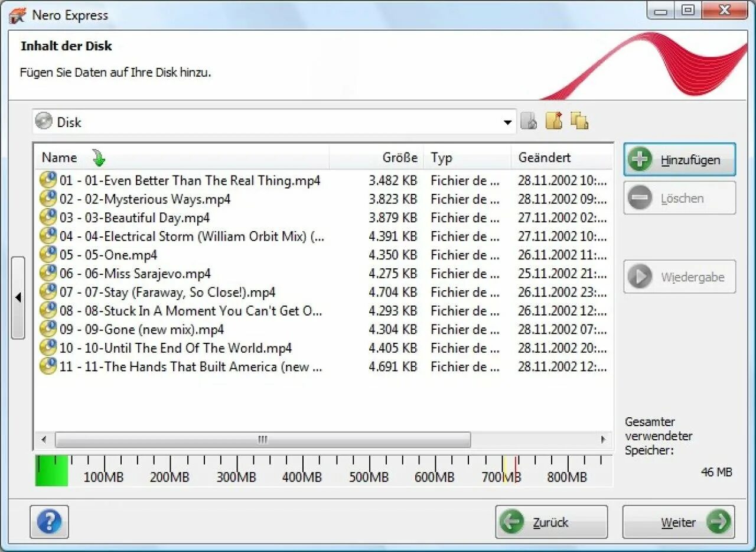Click the 4.691 KB size cell
This screenshot has width=756, height=552.
(393, 366)
